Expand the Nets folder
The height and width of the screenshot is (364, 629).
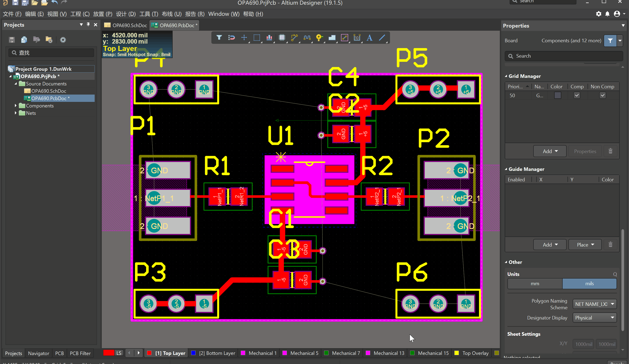point(16,113)
